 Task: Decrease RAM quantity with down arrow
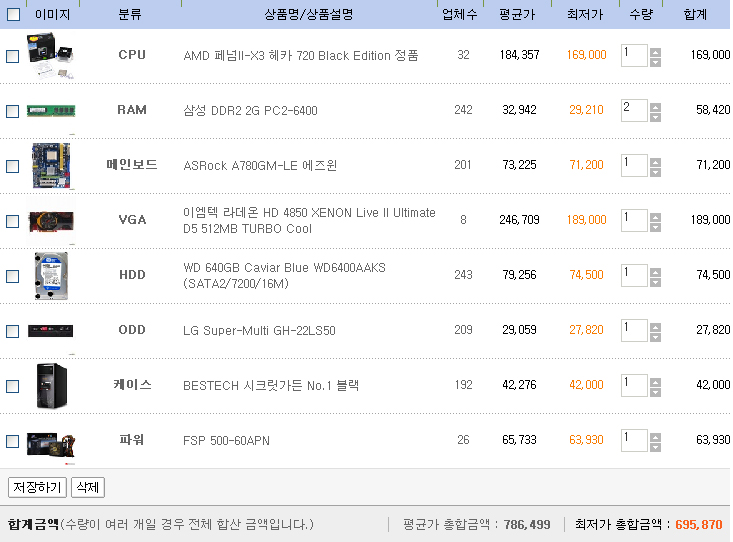point(655,117)
